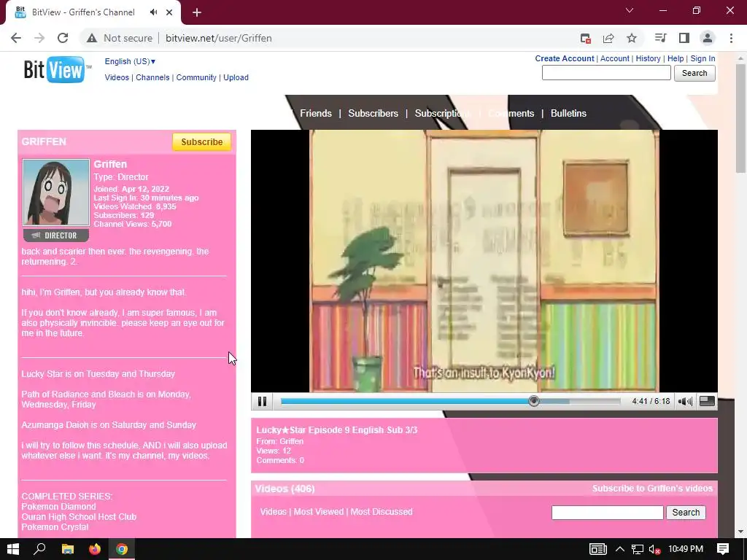Click the page vertical scrollbar thumb
The width and height of the screenshot is (747, 560).
tap(740, 118)
